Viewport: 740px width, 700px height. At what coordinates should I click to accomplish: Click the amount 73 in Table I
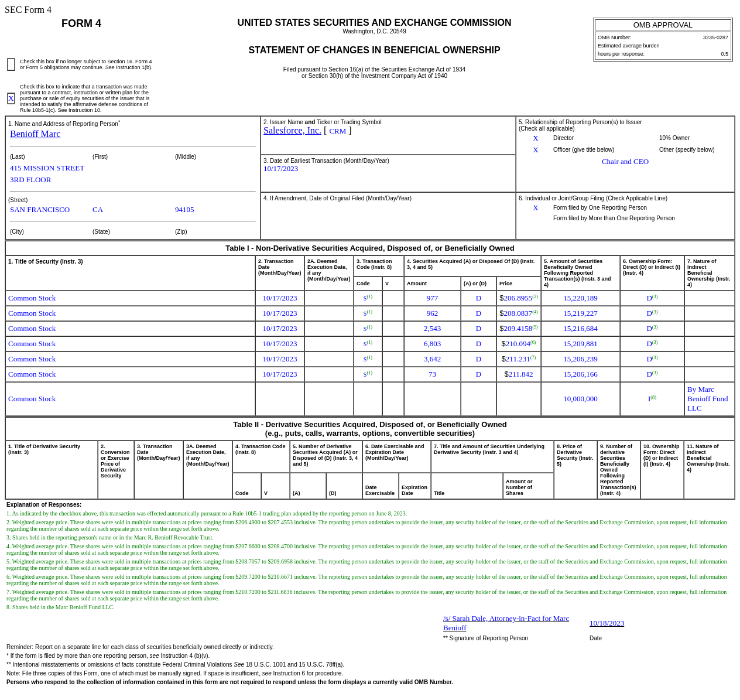[432, 374]
